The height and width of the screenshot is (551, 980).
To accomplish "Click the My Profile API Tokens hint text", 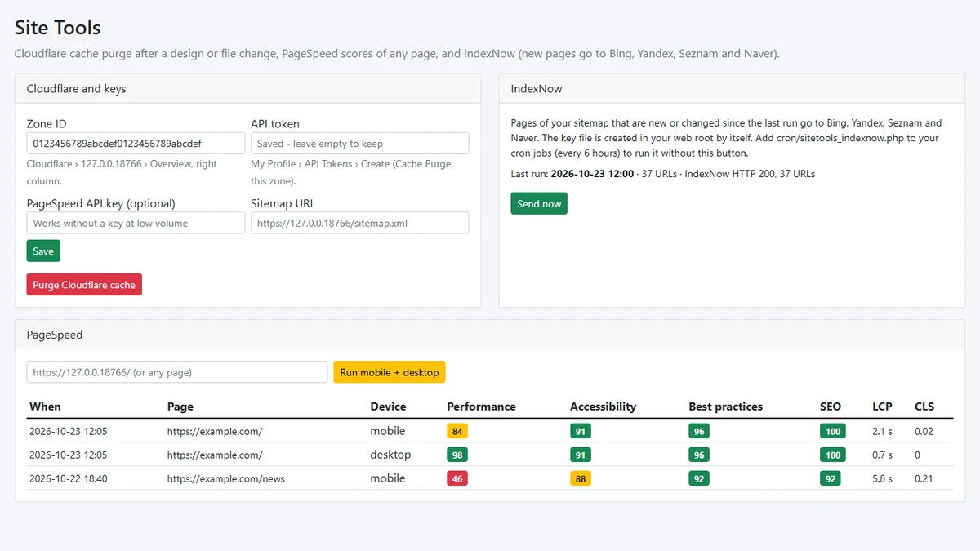I will [352, 172].
